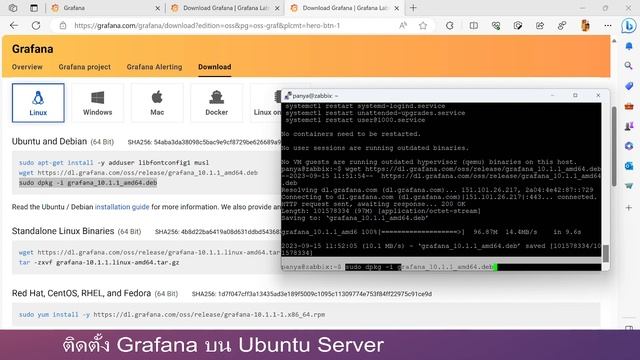This screenshot has width=640, height=360.
Task: Open the Read aloud icon in address bar
Action: tap(403, 25)
